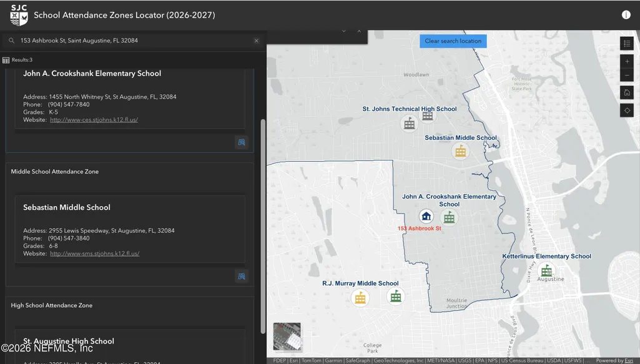Screen dimensions: 640x364
Task: Click the Clear search location button
Action: pos(453,41)
